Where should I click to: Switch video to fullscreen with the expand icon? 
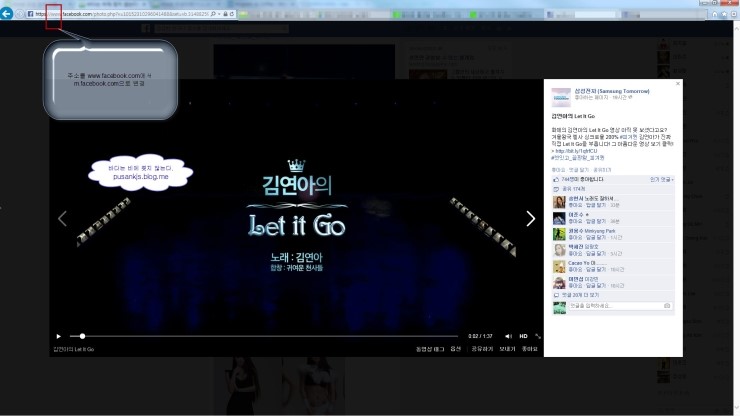(538, 336)
